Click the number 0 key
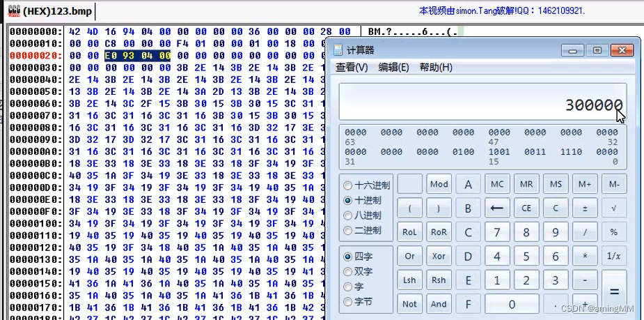This screenshot has width=644, height=320. pos(512,304)
